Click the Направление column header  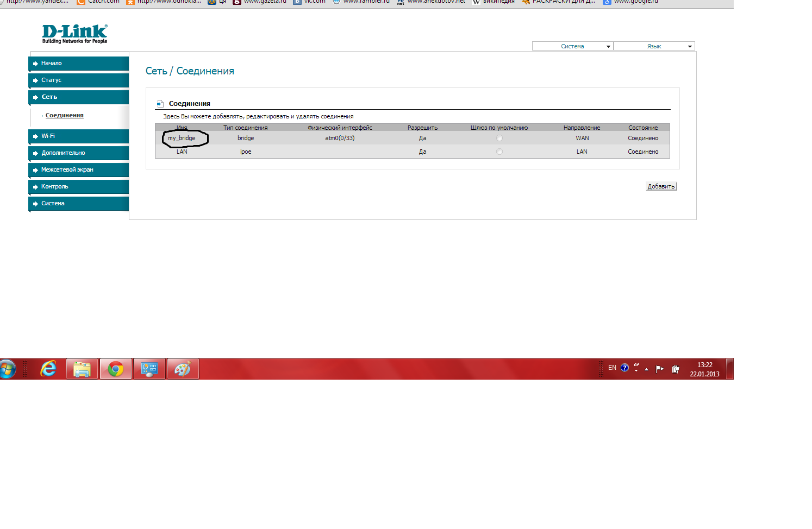(582, 128)
